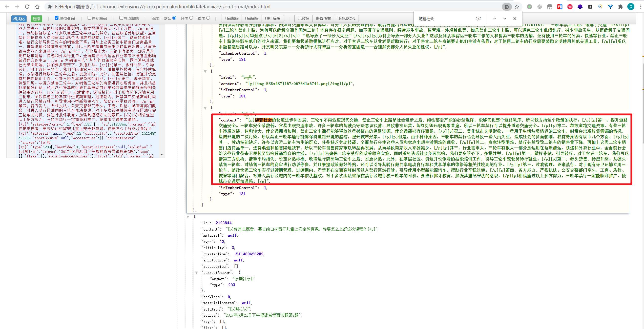Viewport: 644px width, 329px height.
Task: Go to next find-in-page match
Action: [505, 18]
